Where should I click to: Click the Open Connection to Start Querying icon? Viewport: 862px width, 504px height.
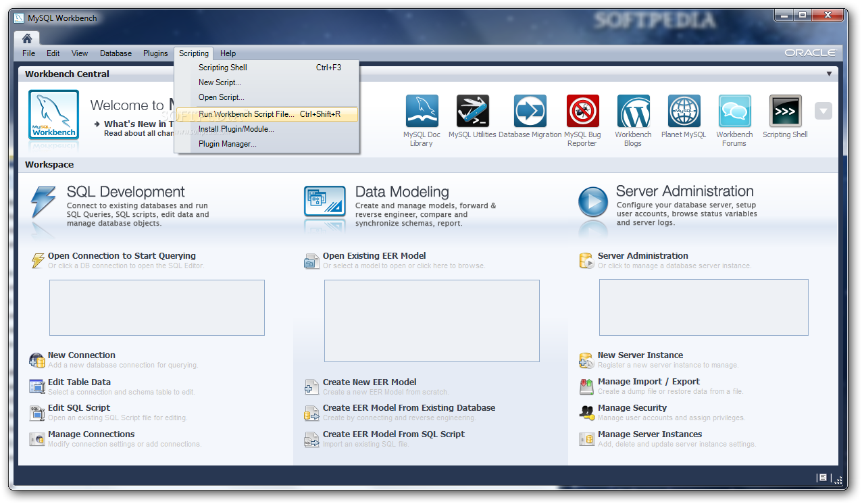click(x=38, y=260)
